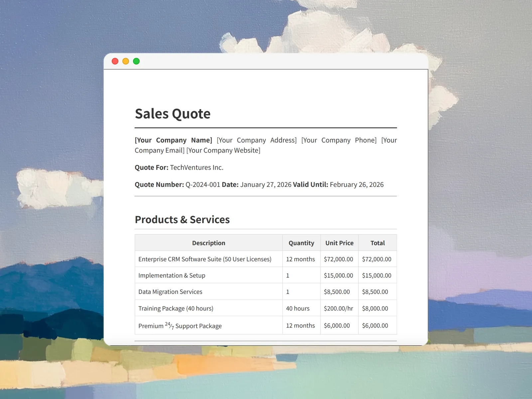Click the Data Migration Services cell

[170, 292]
